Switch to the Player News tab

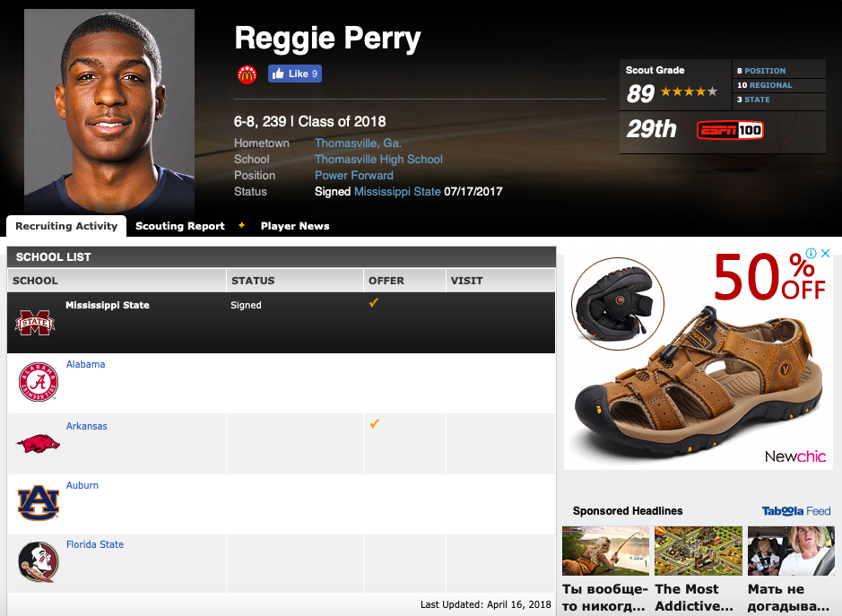295,226
